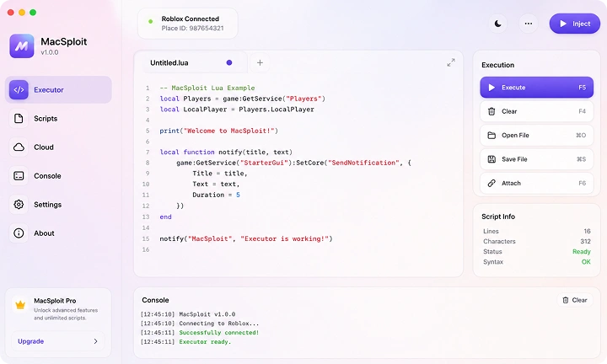
Task: Click the Cloud icon in sidebar
Action: (x=19, y=147)
